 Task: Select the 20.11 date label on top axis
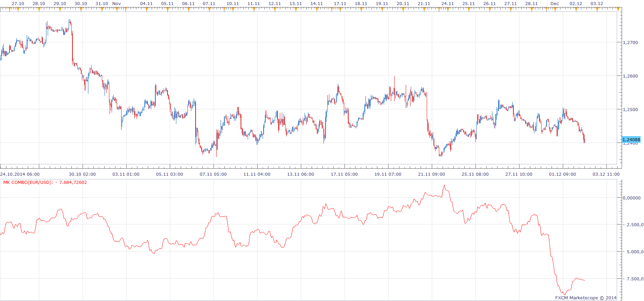[403, 4]
